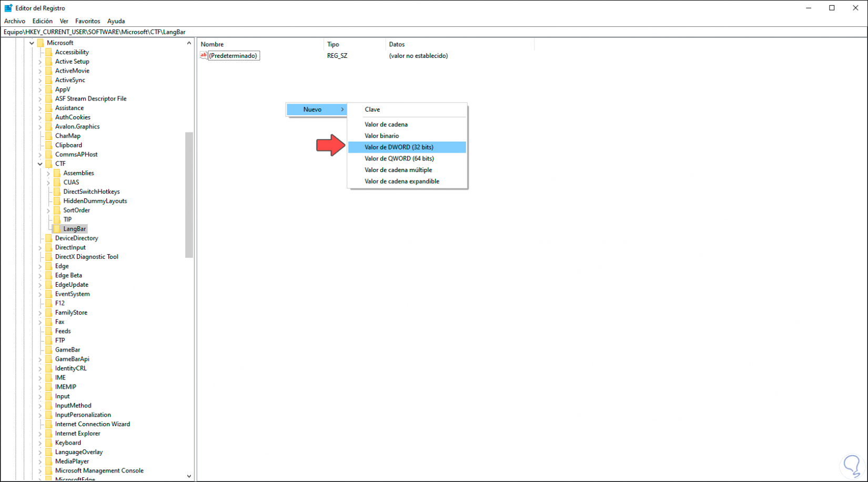Select the LanguageOverlay key
Screen dimensions: 868x482
click(79, 452)
